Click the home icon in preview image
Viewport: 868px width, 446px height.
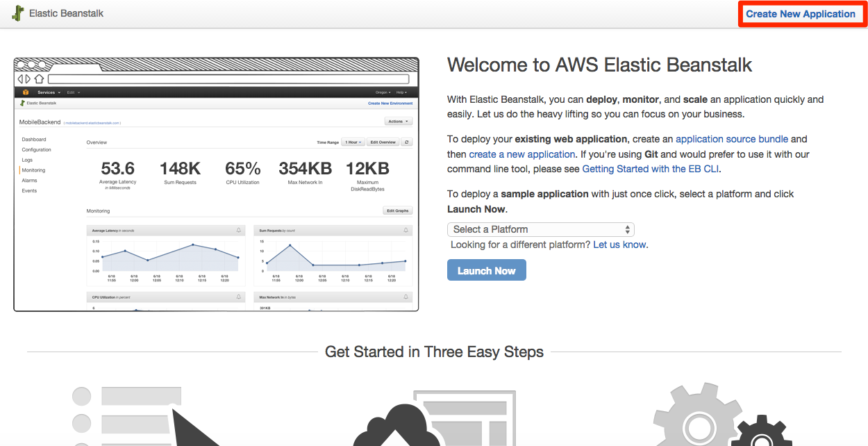pos(40,79)
